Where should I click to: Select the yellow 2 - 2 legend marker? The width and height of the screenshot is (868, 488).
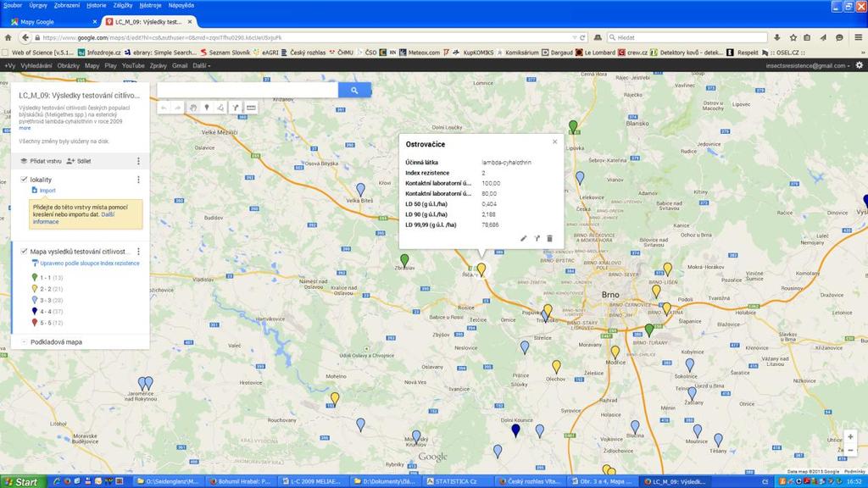click(34, 289)
